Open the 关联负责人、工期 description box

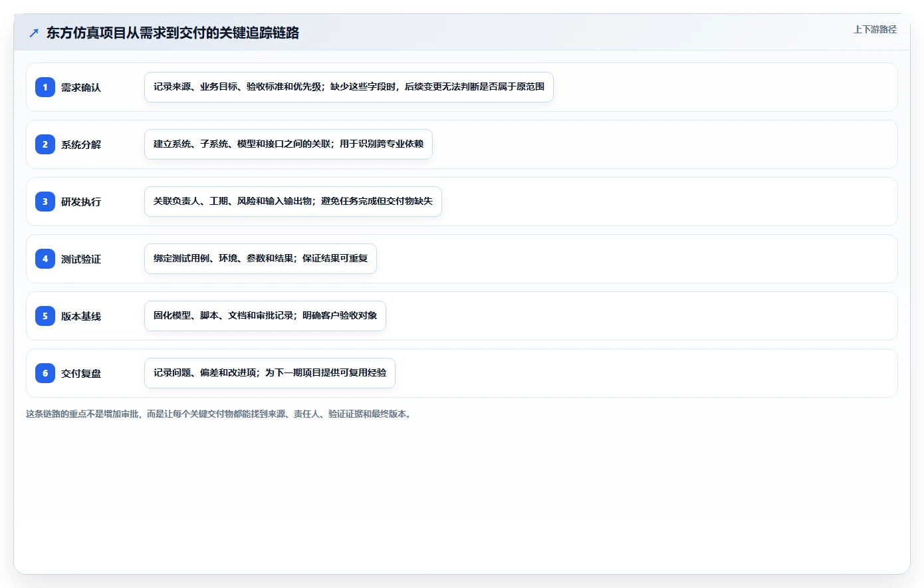point(293,202)
